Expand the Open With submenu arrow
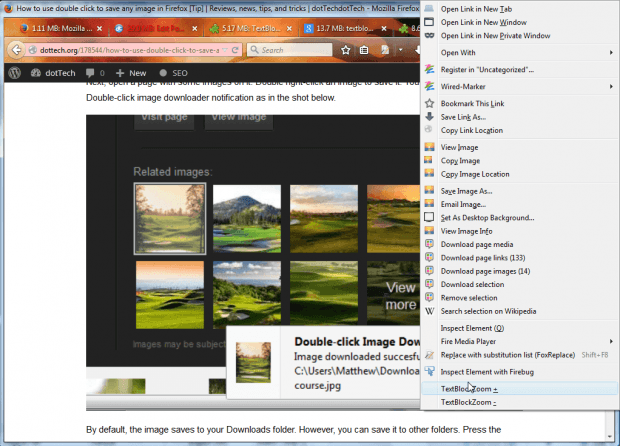The height and width of the screenshot is (446, 620). tap(611, 52)
